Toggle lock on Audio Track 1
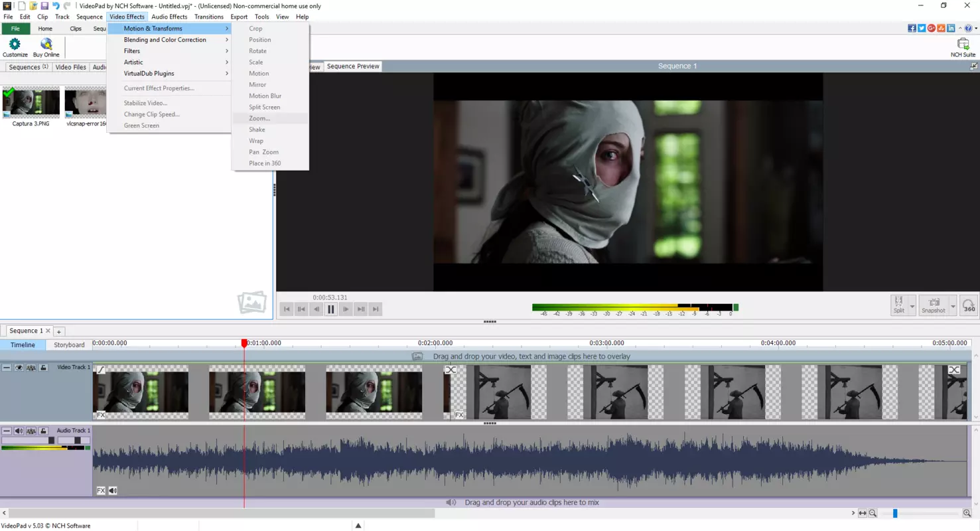This screenshot has width=980, height=531. [x=43, y=431]
